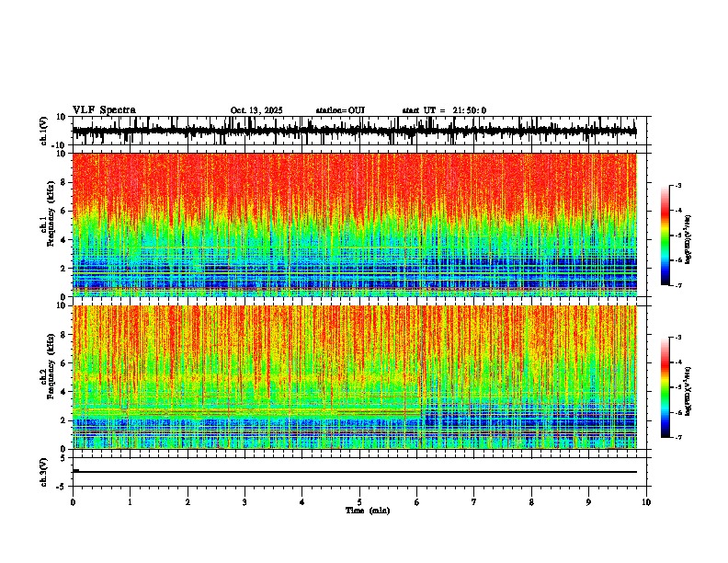
Task: Click the date text "Oct. 13, 2025"
Action: 256,110
